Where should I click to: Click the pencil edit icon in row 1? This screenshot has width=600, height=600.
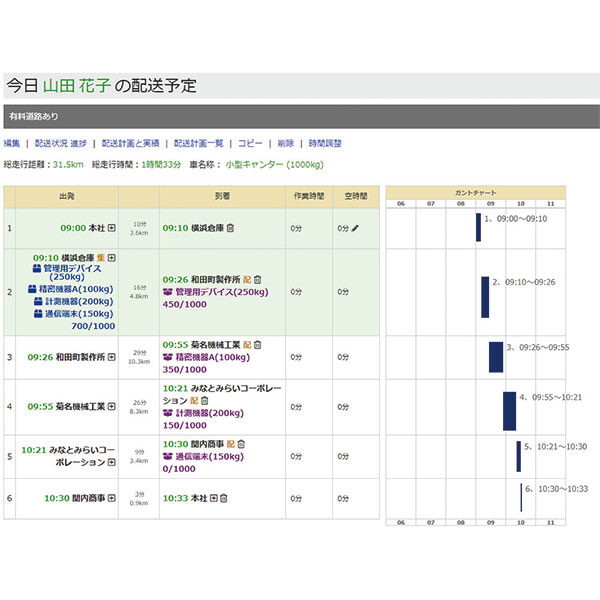(355, 228)
